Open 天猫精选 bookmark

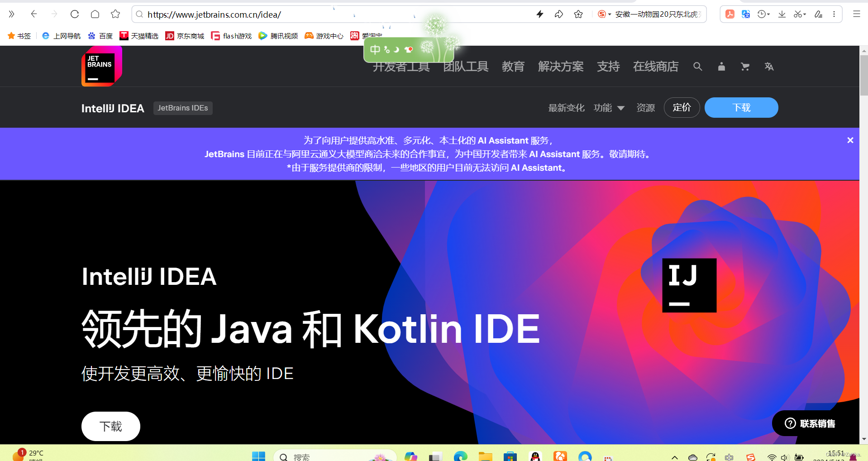[139, 36]
